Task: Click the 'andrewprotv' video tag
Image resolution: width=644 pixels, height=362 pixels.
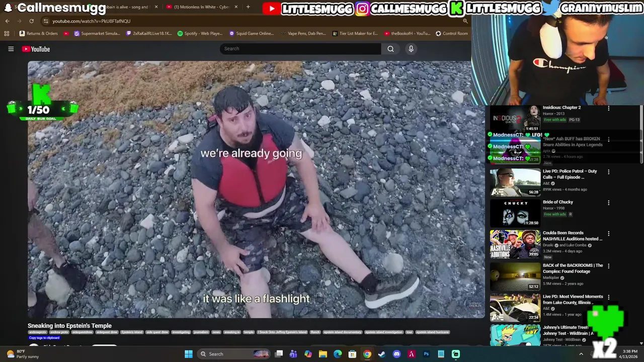Action: tap(38, 332)
